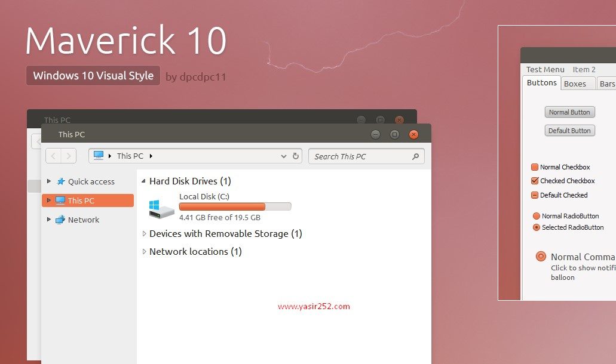This screenshot has height=364, width=616.
Task: Click the Quick access star icon
Action: (61, 181)
